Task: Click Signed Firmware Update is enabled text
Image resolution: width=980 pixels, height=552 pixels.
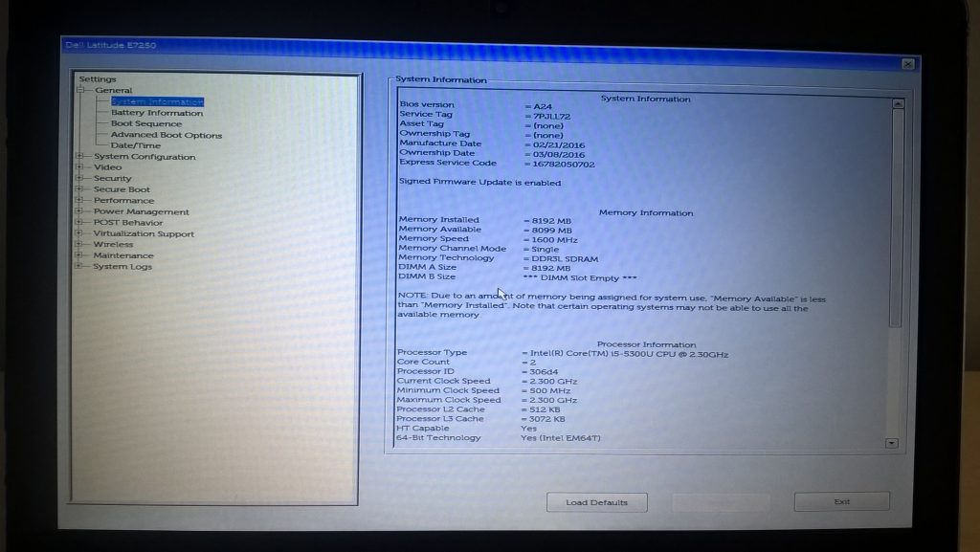Action: [x=480, y=183]
